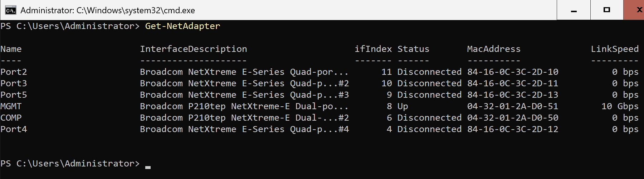Close the cmd.exe window
Screen dimensions: 644x179
(634, 10)
